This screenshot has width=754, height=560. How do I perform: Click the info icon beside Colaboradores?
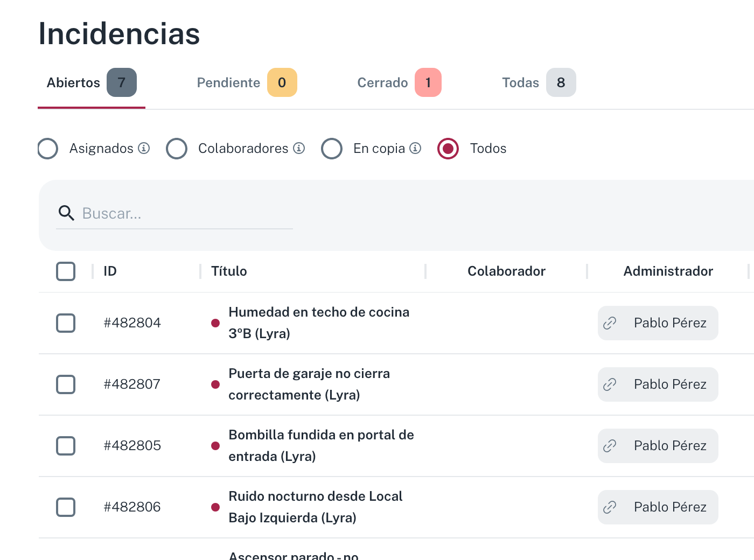[x=299, y=148]
